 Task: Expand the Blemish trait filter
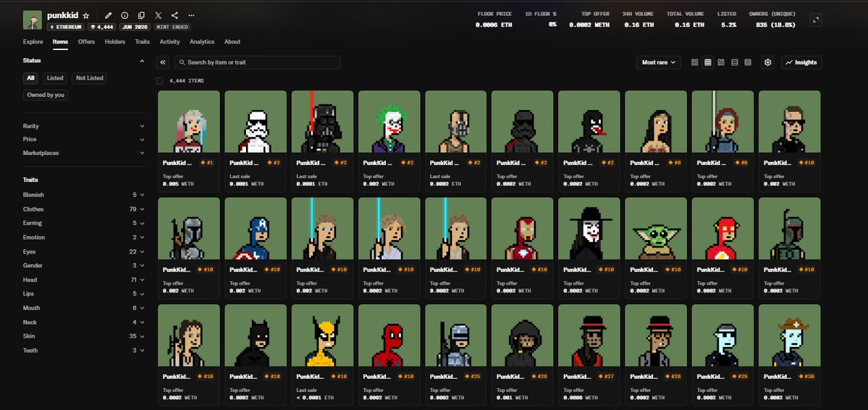coord(84,195)
